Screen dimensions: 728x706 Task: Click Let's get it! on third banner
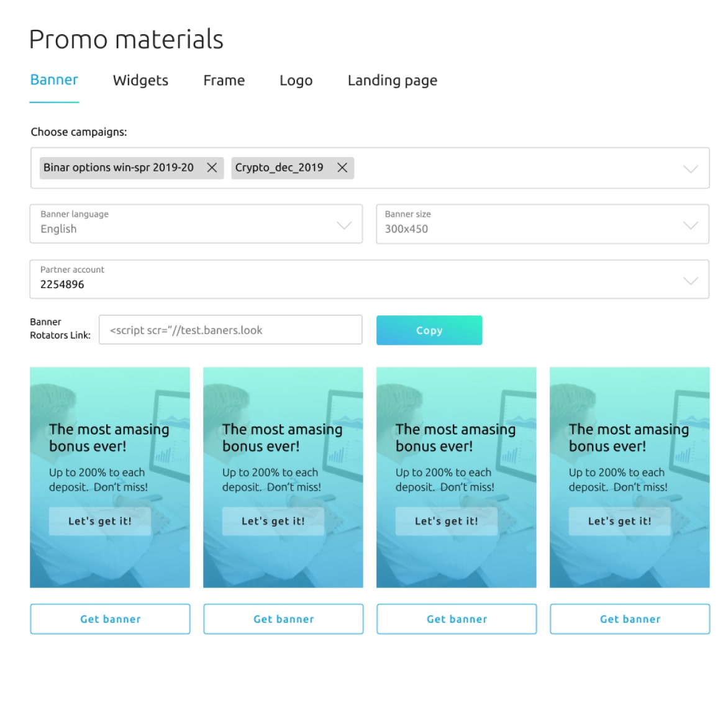pos(446,522)
